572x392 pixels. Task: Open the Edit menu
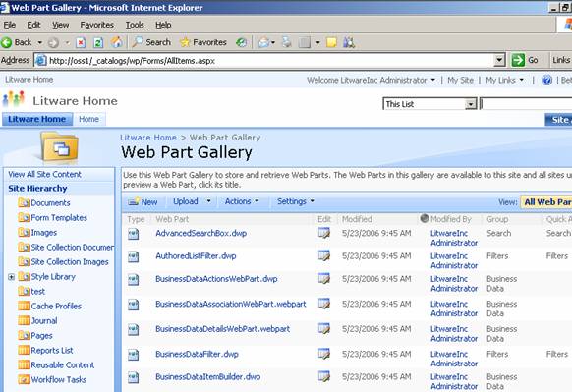(33, 25)
